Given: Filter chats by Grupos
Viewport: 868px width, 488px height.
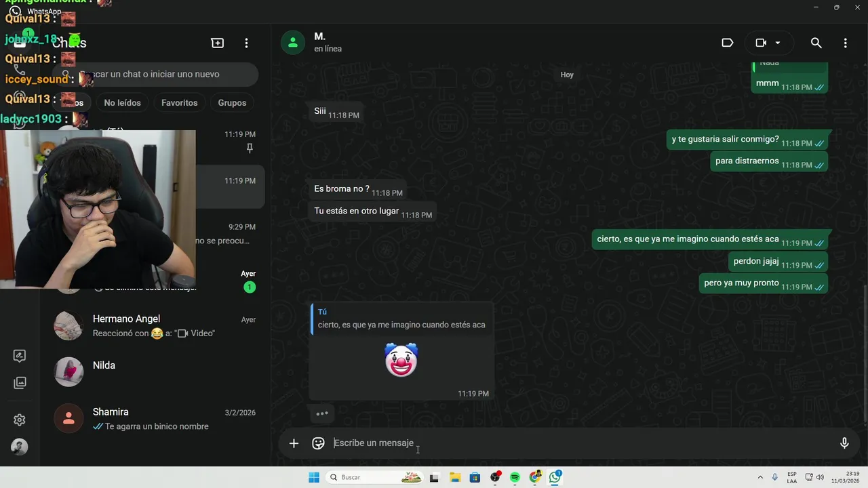Looking at the screenshot, I should pyautogui.click(x=232, y=103).
